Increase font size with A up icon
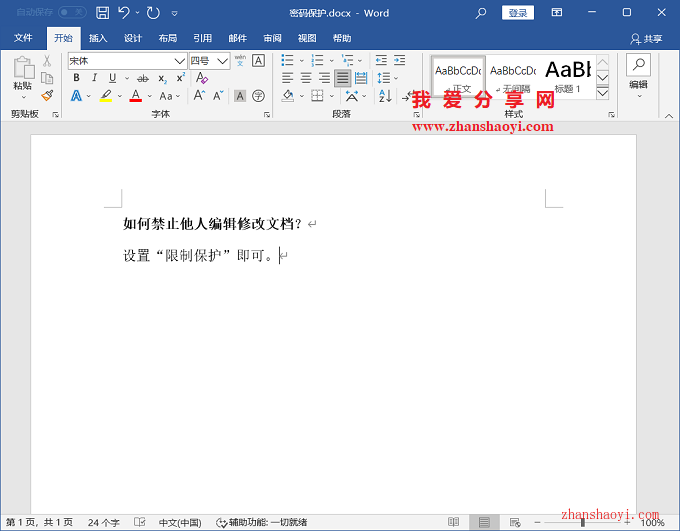680x531 pixels. pos(199,95)
